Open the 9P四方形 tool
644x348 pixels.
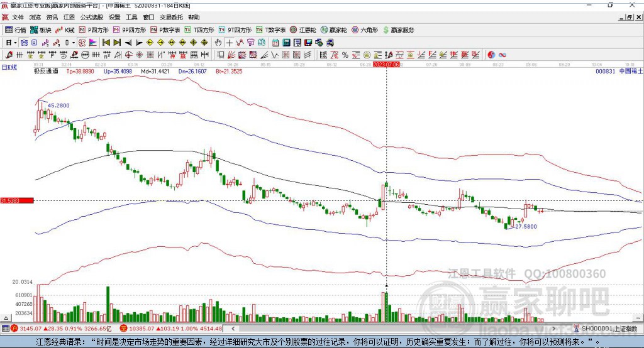click(x=130, y=30)
